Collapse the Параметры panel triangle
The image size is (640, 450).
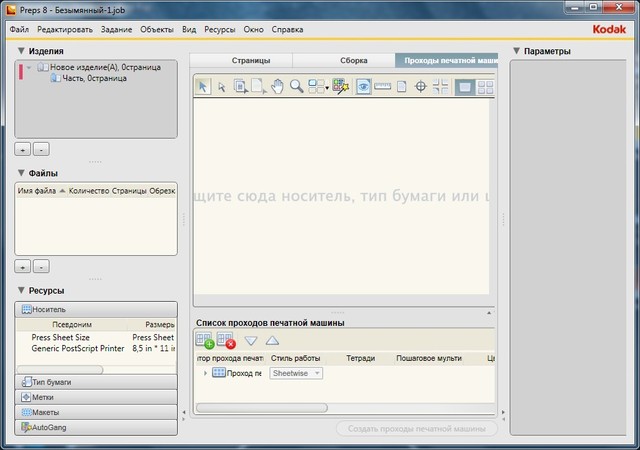[x=516, y=51]
